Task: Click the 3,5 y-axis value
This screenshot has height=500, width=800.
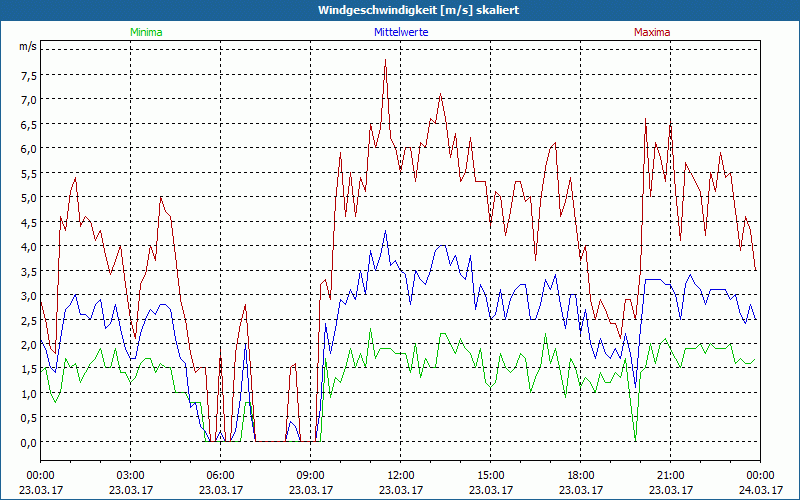Action: 29,271
